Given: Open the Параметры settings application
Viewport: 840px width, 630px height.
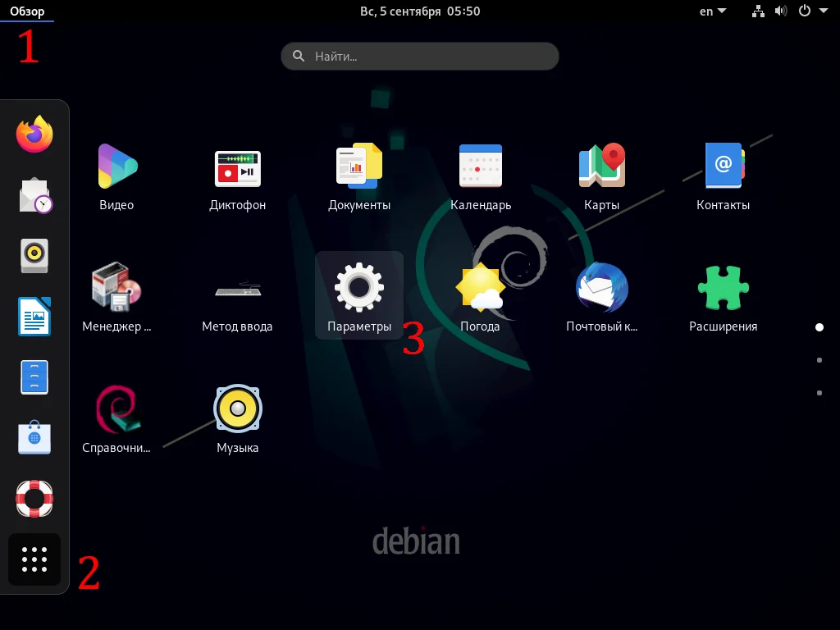Looking at the screenshot, I should [358, 286].
